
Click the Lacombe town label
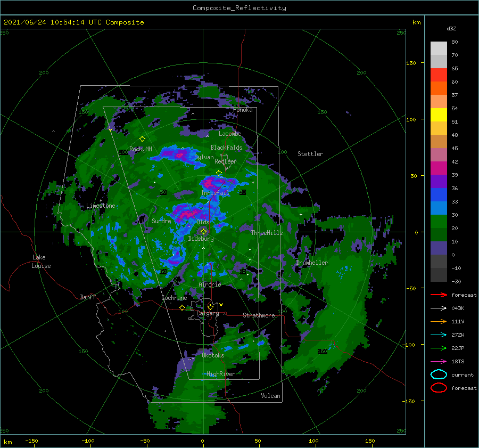click(x=230, y=134)
